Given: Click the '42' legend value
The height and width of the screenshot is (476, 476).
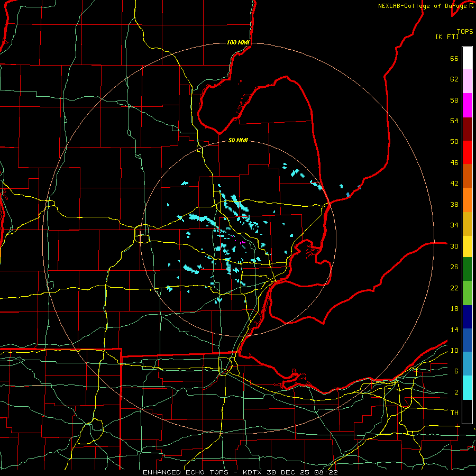Looking at the screenshot, I should (x=454, y=184).
